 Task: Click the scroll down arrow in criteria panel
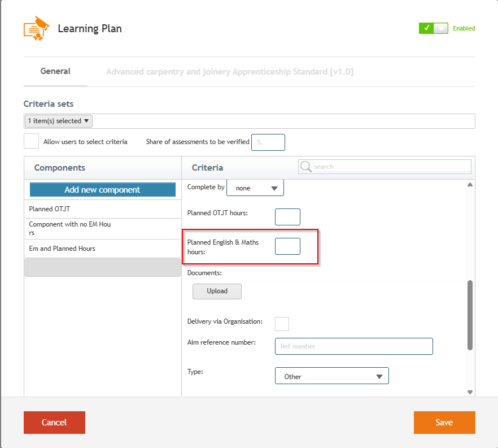click(x=470, y=393)
